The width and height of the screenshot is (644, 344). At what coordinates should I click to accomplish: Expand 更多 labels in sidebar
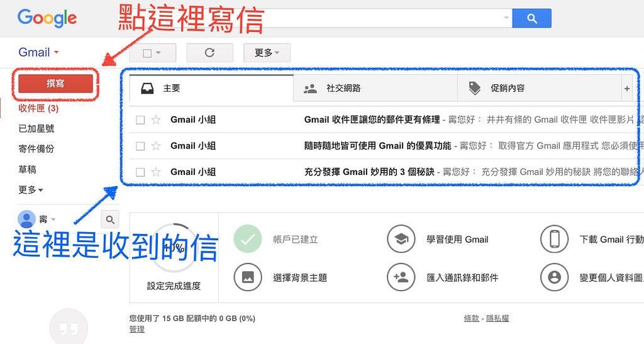[30, 190]
